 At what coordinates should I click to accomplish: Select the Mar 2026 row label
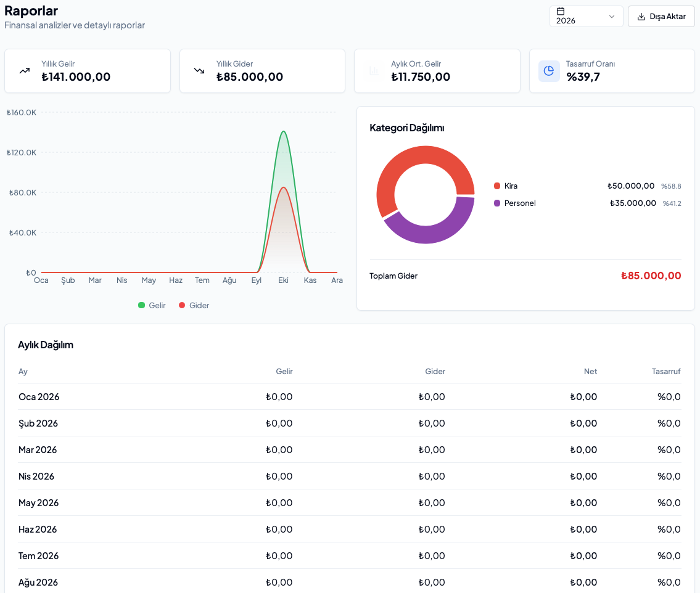(x=38, y=450)
